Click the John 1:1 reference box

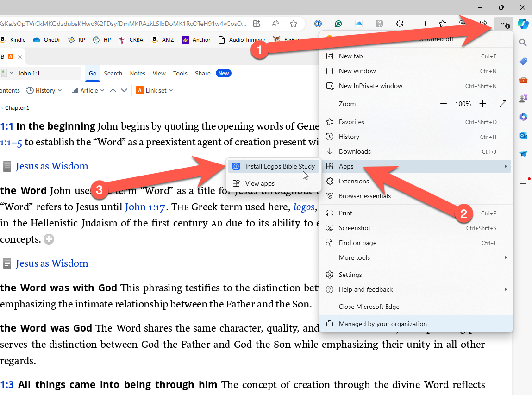click(x=48, y=73)
